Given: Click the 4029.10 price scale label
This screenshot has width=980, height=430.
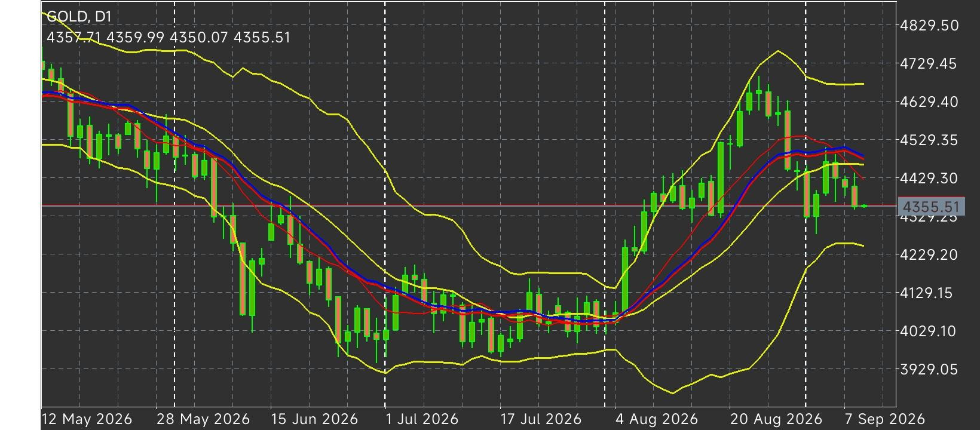Looking at the screenshot, I should (x=929, y=331).
